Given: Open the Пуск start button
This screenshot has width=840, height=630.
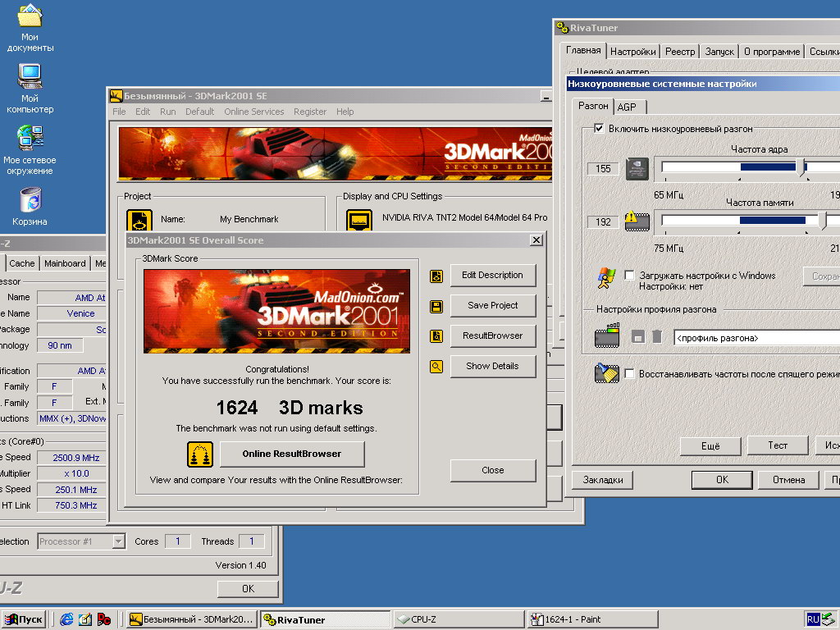Looking at the screenshot, I should pyautogui.click(x=24, y=619).
